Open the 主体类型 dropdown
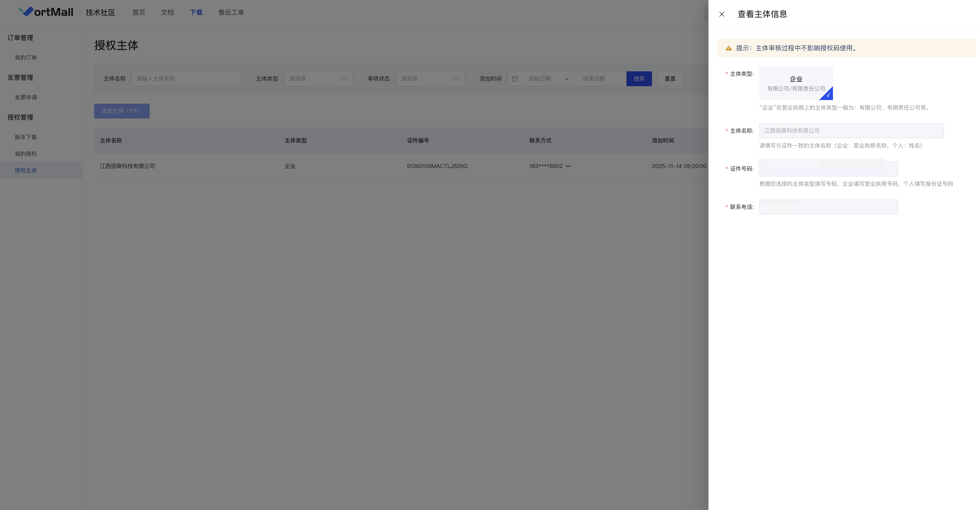This screenshot has width=980, height=510. (318, 79)
